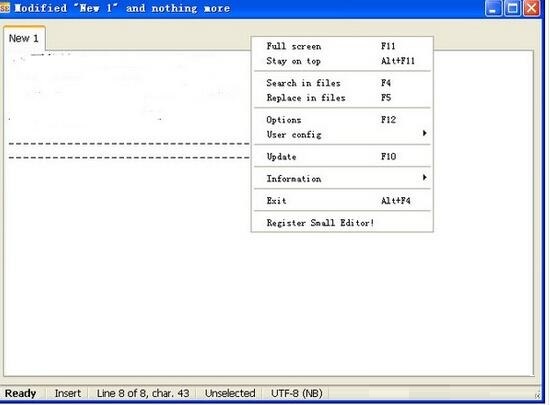Image resolution: width=550 pixels, height=405 pixels.
Task: Click the Unselected status field
Action: [230, 393]
